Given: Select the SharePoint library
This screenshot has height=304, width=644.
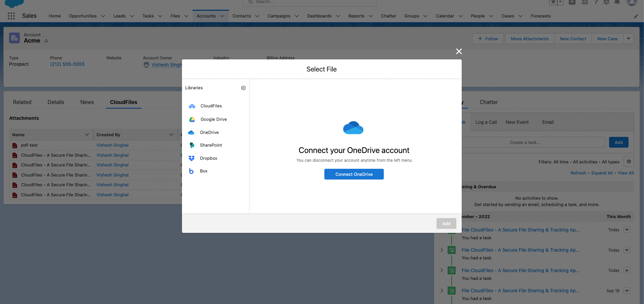Looking at the screenshot, I should click(211, 145).
